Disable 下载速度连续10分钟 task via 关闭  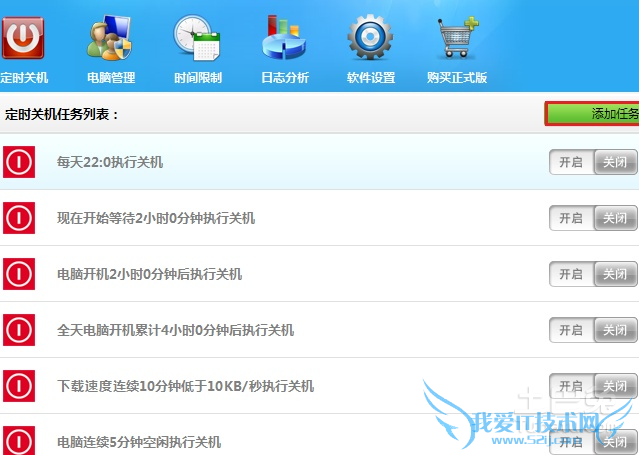(615, 386)
